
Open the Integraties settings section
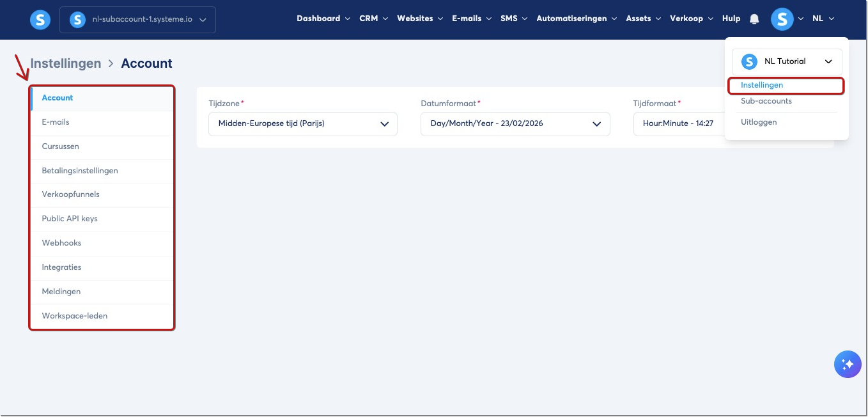(102, 267)
